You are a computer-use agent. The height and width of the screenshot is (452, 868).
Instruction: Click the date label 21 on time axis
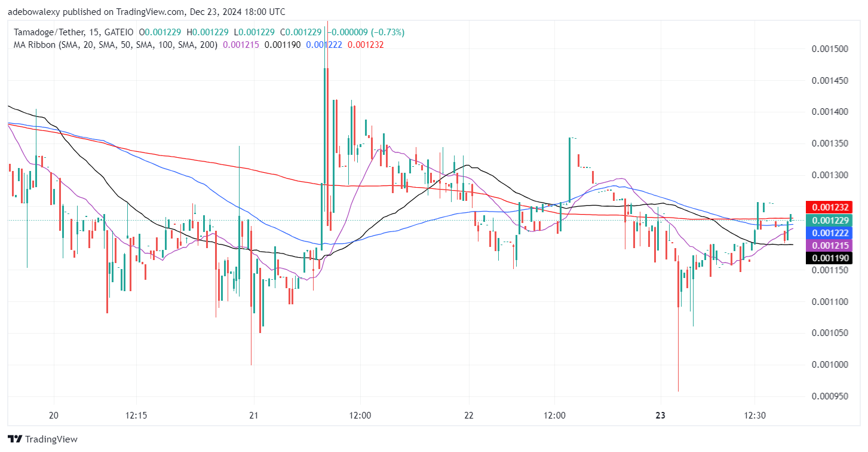254,415
